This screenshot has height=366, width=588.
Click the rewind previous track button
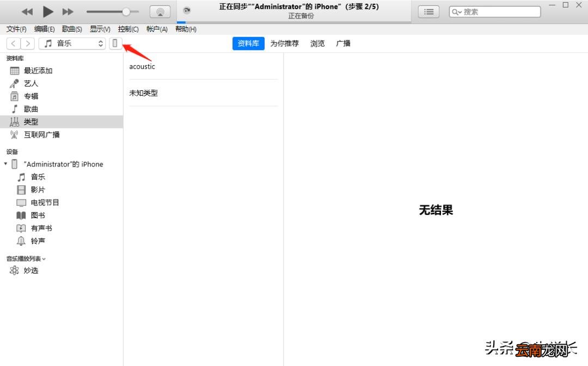point(27,12)
